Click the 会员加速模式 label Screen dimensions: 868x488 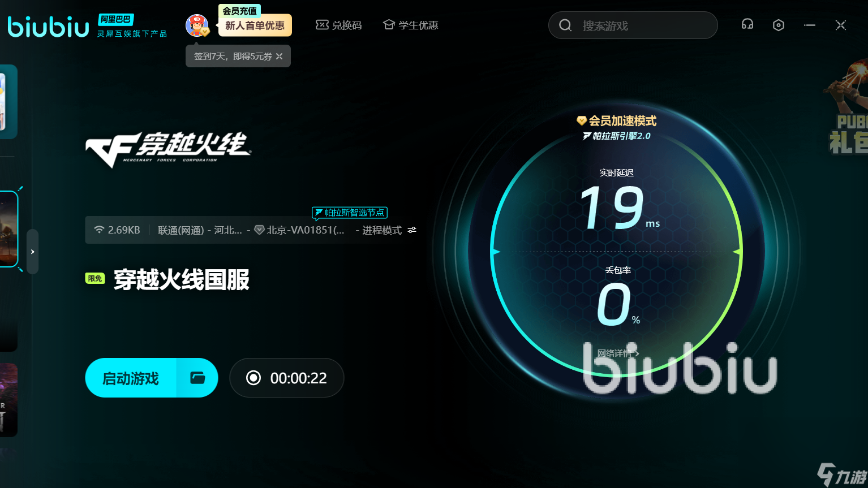(x=617, y=121)
